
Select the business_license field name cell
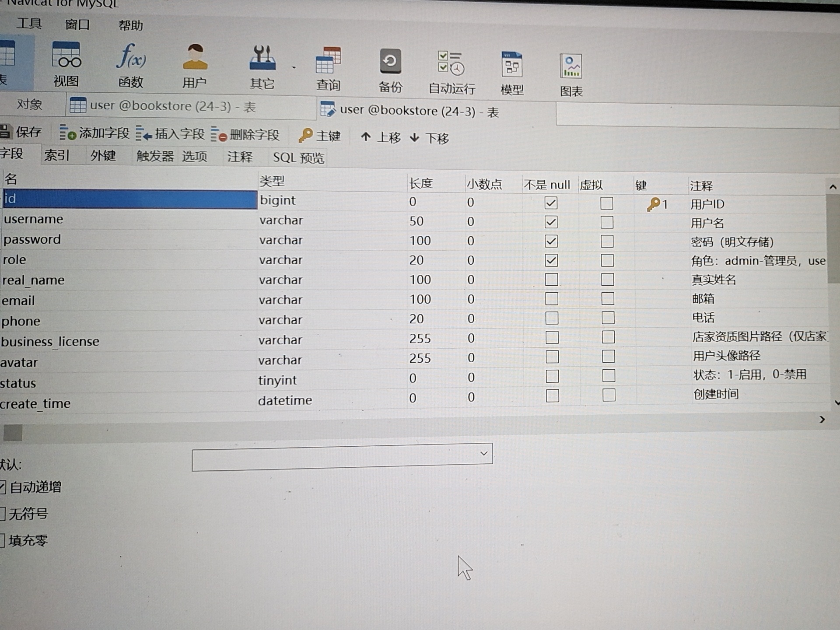(50, 342)
